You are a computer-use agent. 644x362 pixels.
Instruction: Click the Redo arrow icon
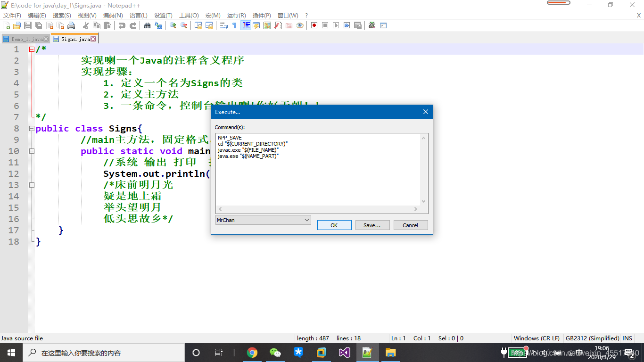coord(133,25)
